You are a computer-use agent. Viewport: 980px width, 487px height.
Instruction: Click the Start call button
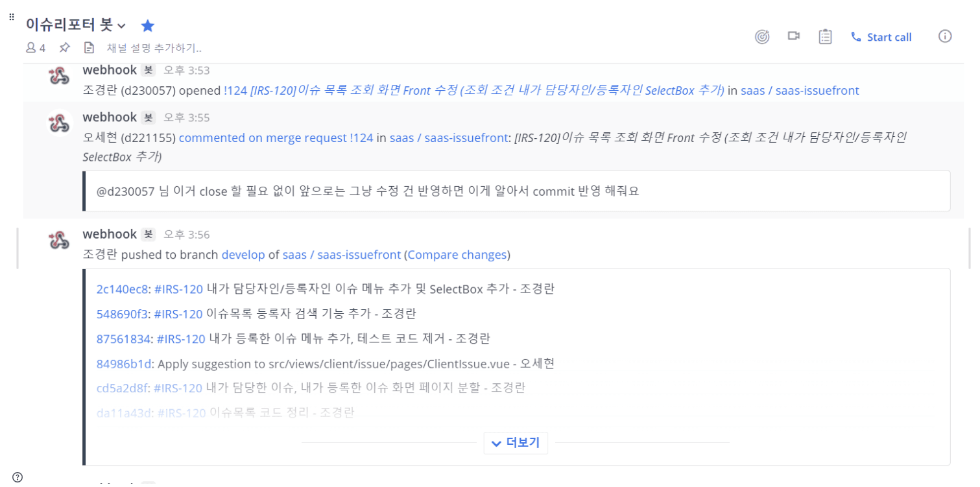coord(881,37)
